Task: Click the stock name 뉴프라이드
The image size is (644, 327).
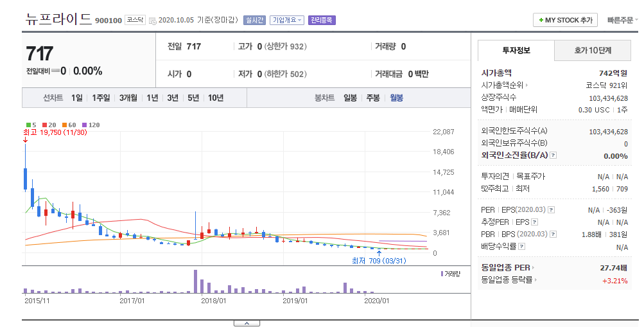Action: click(58, 19)
